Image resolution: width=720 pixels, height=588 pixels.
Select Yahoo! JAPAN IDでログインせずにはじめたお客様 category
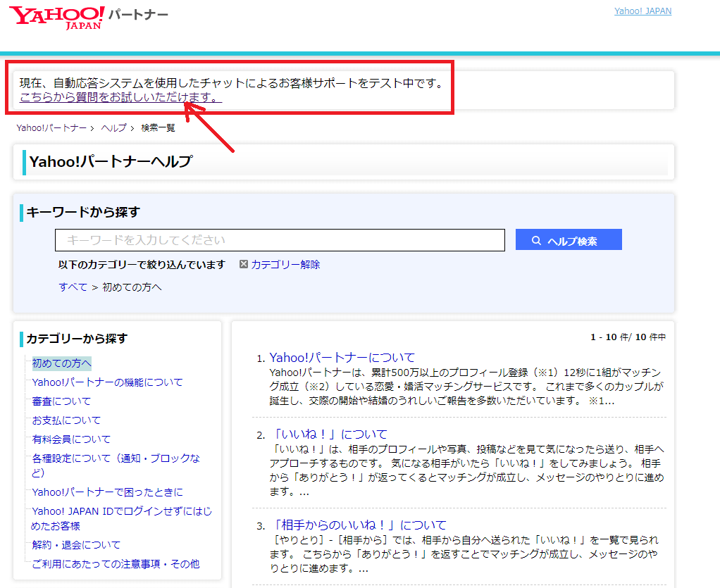(121, 518)
